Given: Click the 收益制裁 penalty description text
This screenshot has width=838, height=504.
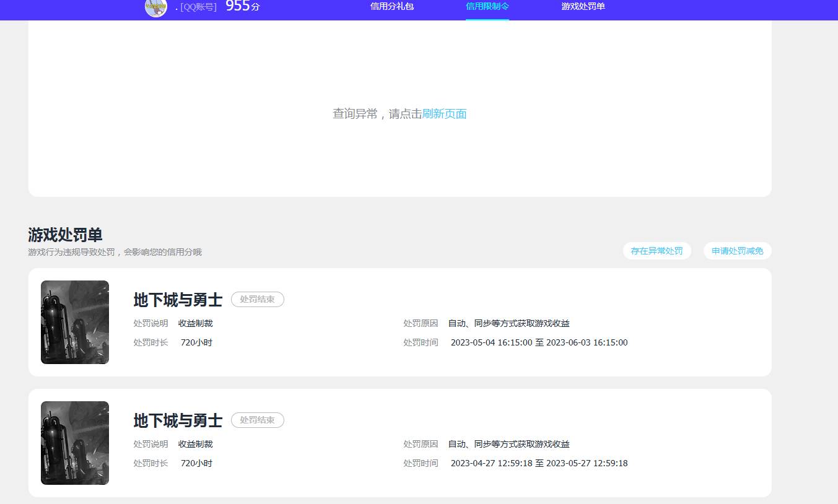Looking at the screenshot, I should [195, 323].
